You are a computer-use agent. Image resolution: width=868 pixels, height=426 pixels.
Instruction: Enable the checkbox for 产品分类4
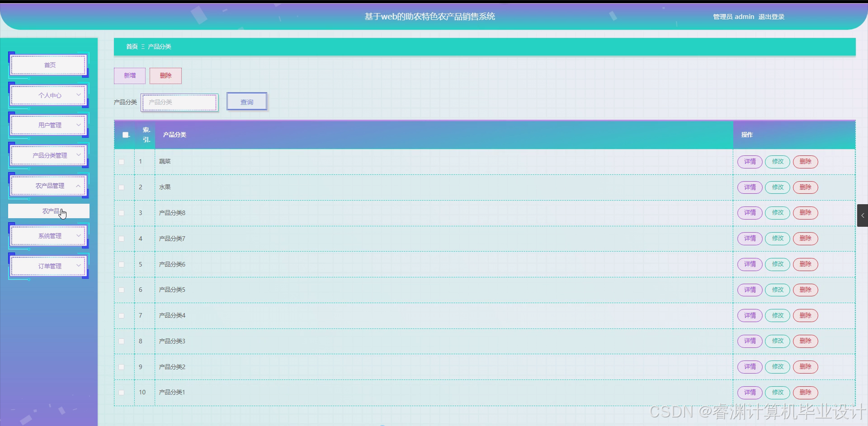coord(121,316)
